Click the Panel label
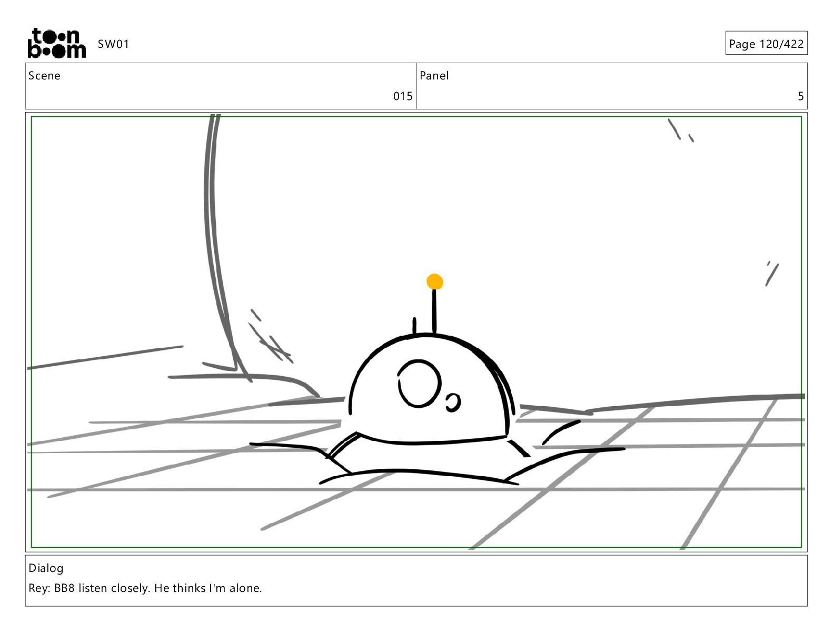The image size is (834, 644). click(x=434, y=76)
